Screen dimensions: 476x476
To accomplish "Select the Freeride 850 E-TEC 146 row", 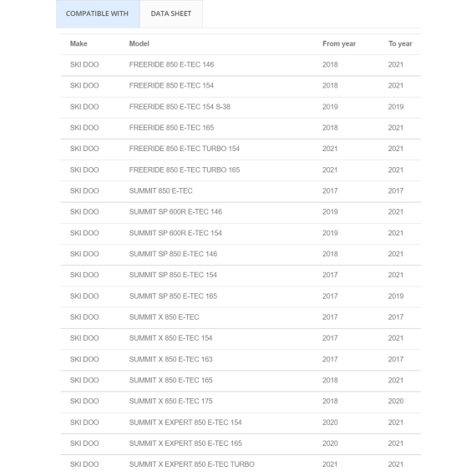I will pyautogui.click(x=241, y=65).
